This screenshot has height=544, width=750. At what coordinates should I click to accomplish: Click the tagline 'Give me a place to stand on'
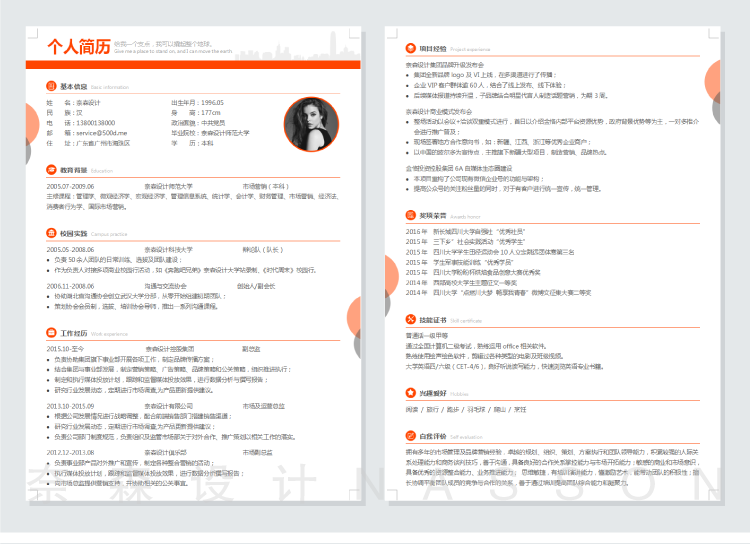pos(173,51)
